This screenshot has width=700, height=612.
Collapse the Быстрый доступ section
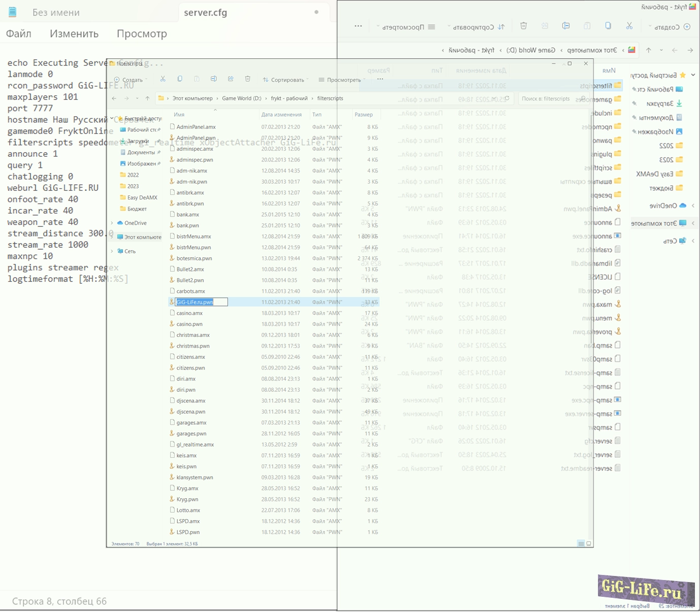click(x=112, y=119)
